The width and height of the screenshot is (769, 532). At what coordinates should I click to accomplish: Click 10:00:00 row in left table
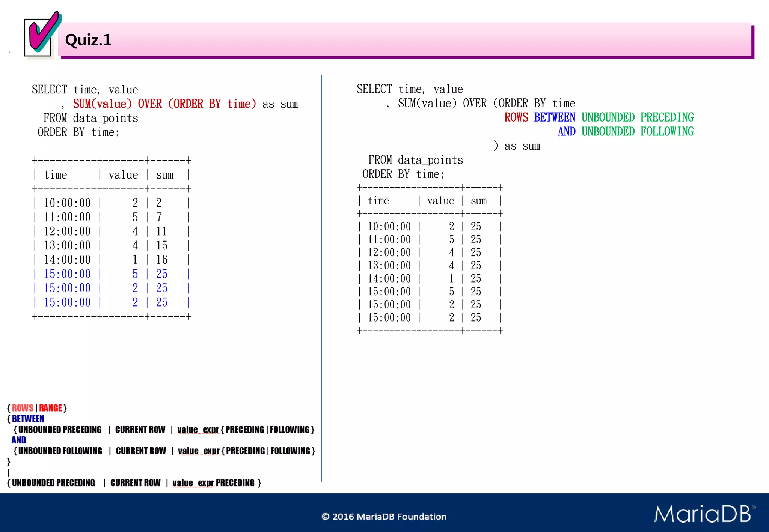[112, 203]
